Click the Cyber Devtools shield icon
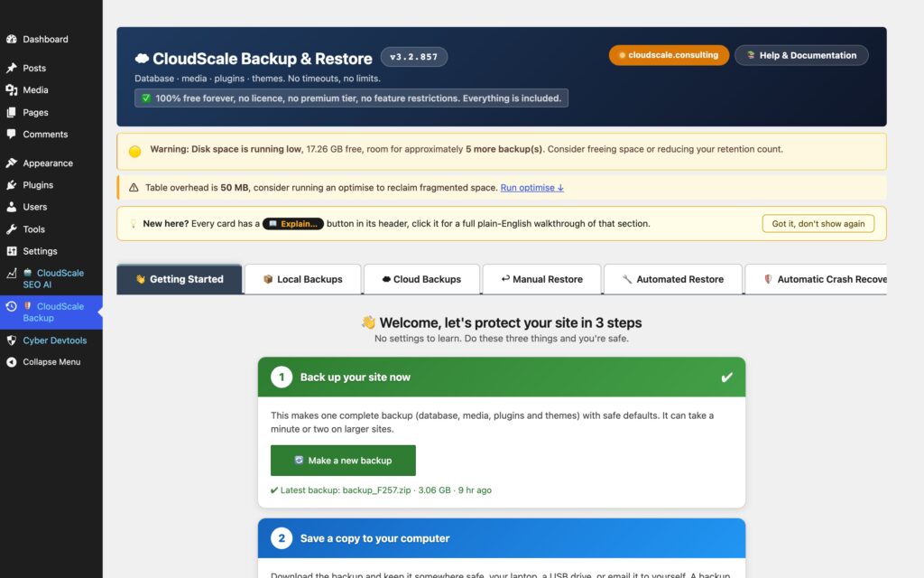Viewport: 924px width, 578px height. point(11,340)
